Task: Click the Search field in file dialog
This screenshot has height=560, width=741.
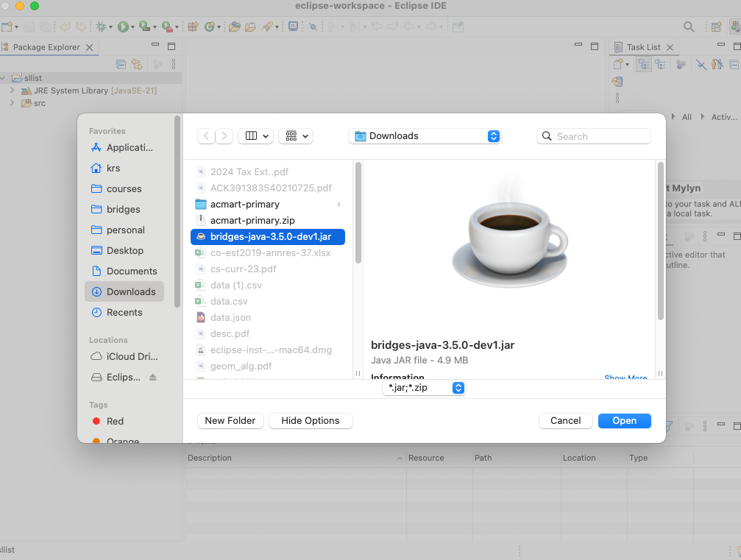Action: [594, 136]
